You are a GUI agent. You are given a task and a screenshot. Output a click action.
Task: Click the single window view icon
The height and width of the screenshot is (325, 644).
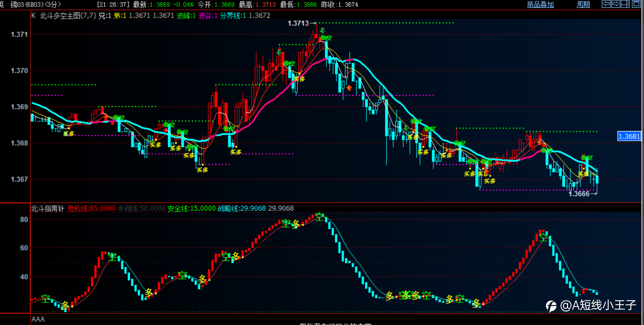coord(635,4)
